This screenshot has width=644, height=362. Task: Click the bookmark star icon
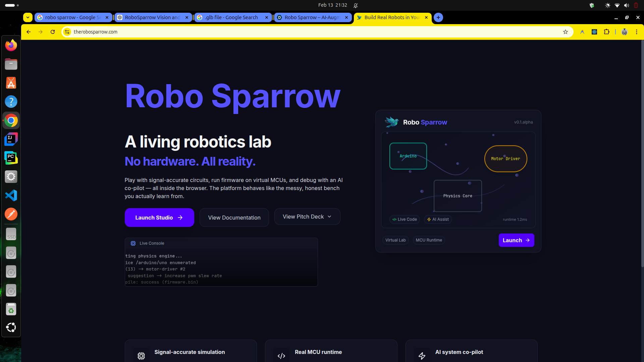(x=566, y=32)
